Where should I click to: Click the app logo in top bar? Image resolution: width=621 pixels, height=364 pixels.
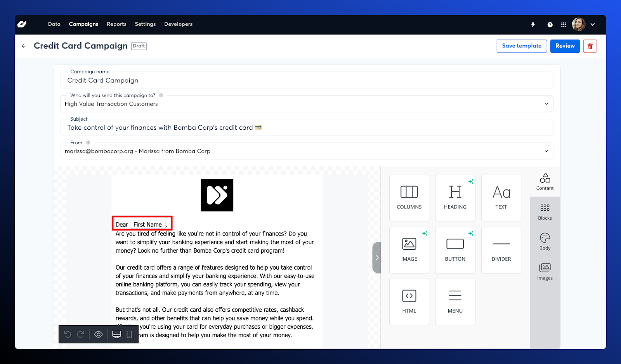point(22,24)
